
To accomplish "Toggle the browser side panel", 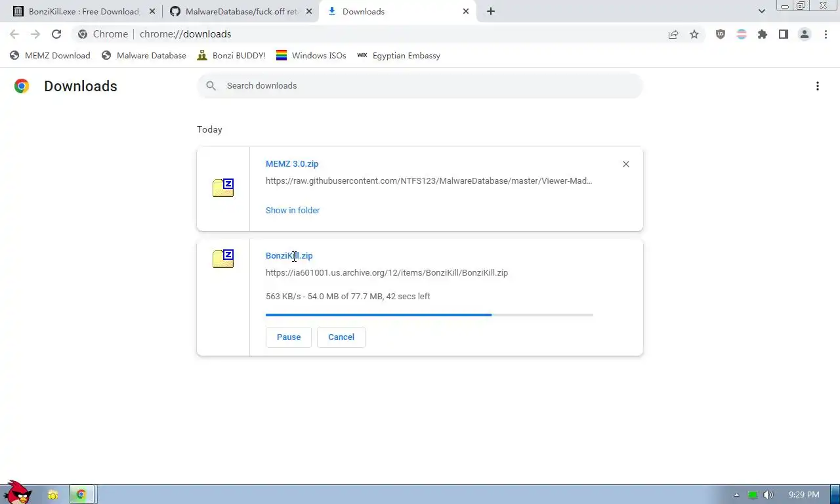I will click(x=784, y=34).
